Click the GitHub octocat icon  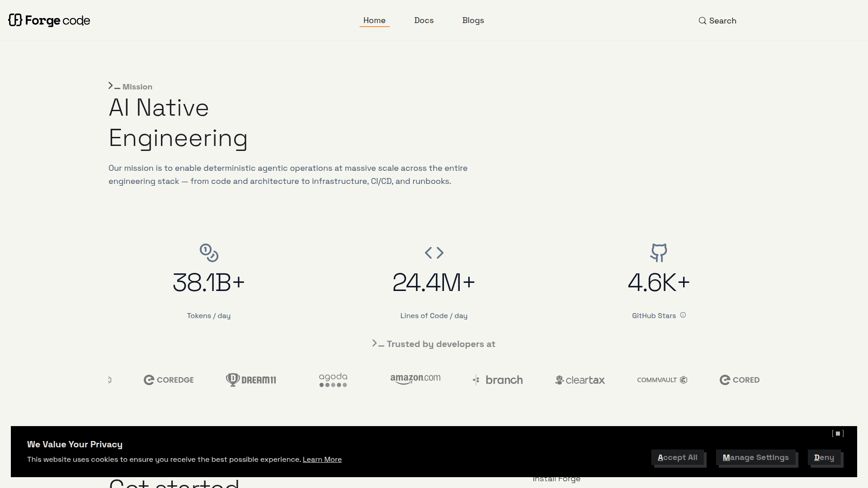pyautogui.click(x=659, y=253)
